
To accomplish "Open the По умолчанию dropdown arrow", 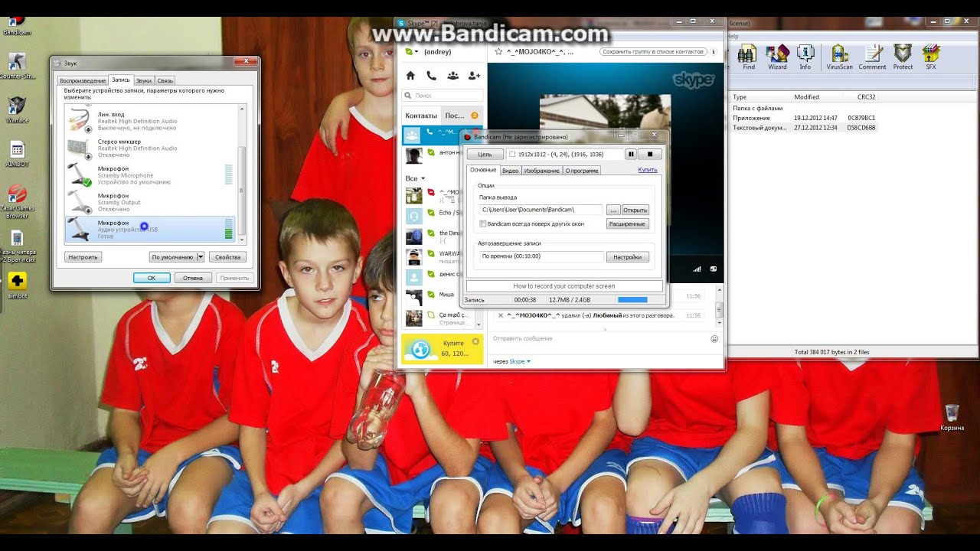I will coord(201,257).
